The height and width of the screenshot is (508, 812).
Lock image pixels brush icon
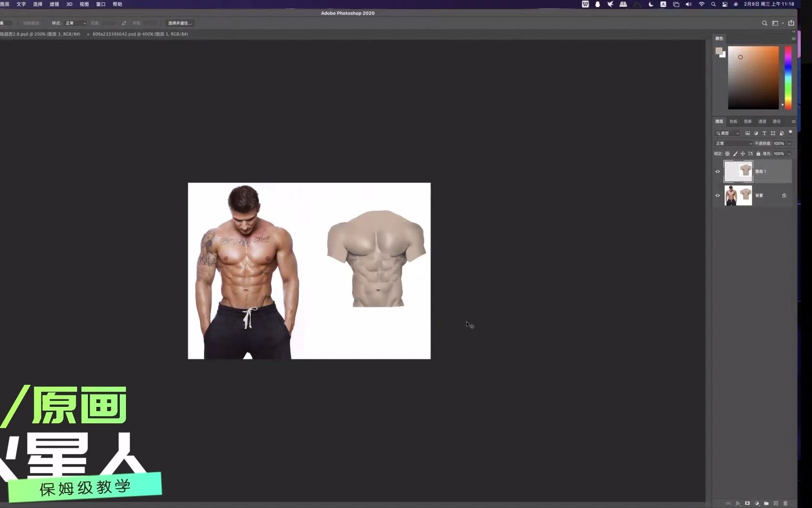(735, 154)
